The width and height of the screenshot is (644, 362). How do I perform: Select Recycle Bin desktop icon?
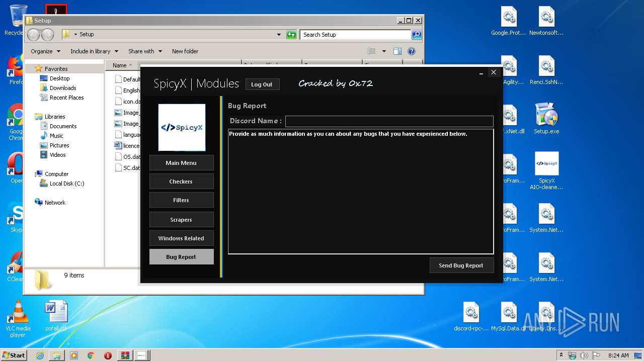[15, 20]
